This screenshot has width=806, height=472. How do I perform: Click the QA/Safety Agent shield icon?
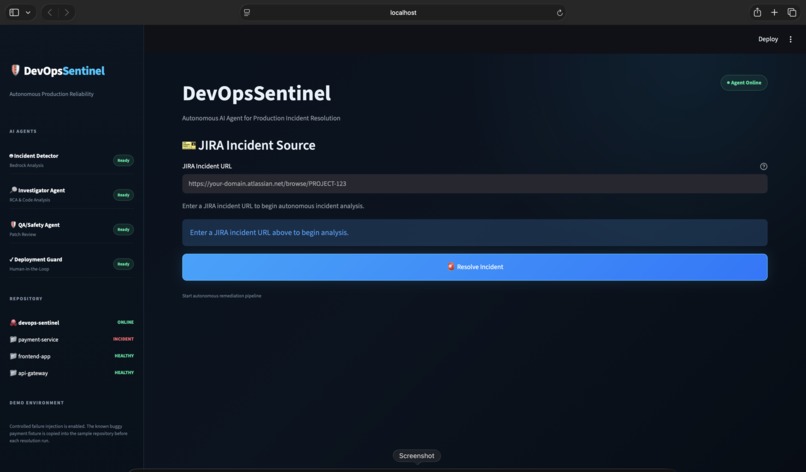(x=13, y=224)
